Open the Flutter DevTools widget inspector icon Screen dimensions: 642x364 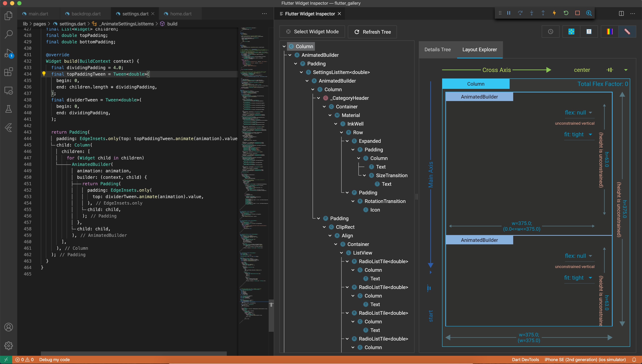click(589, 13)
